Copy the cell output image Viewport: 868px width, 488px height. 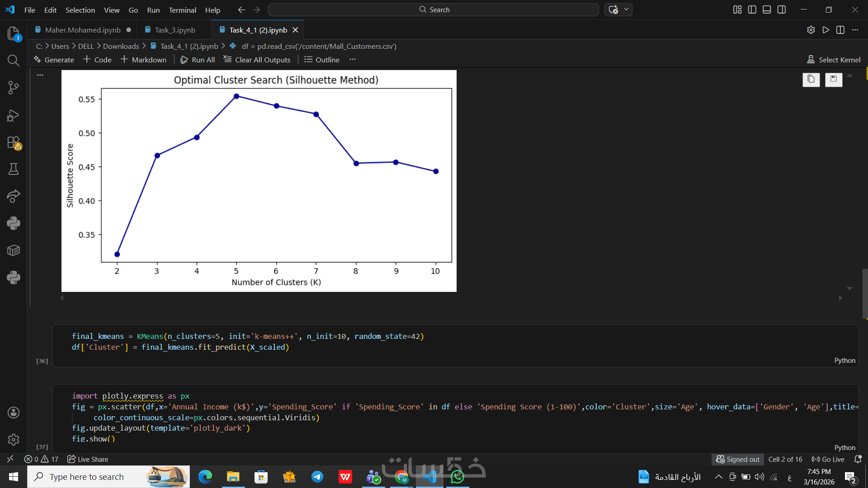[811, 80]
